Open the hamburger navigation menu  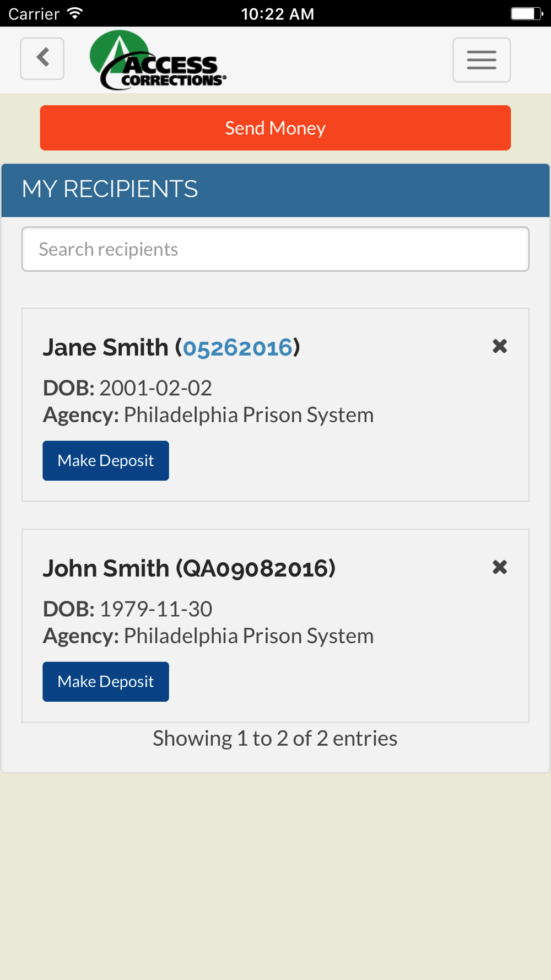pyautogui.click(x=482, y=60)
